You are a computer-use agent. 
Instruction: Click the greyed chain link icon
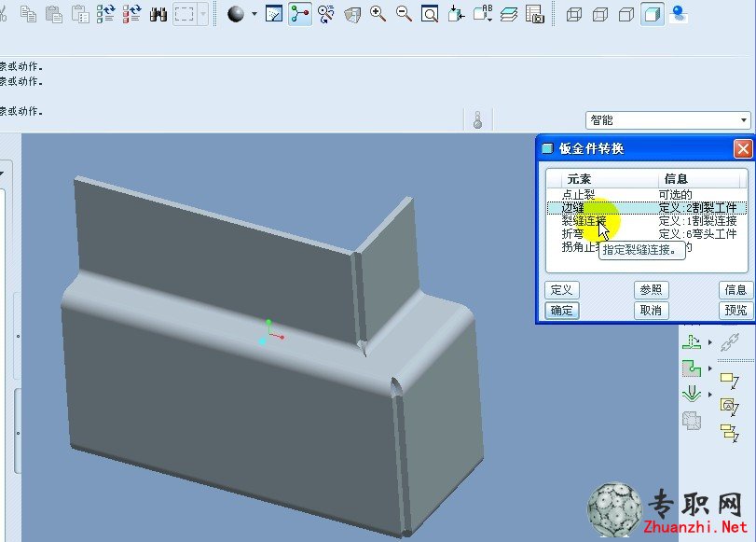730,342
